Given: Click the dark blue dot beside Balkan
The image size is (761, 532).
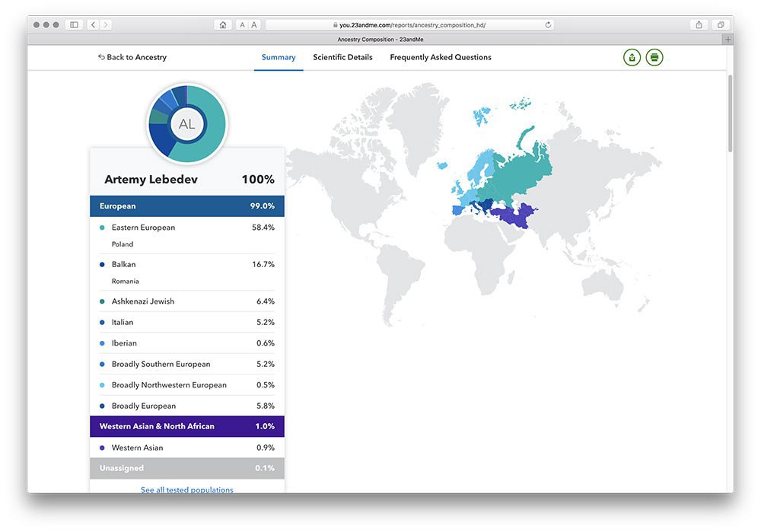Looking at the screenshot, I should click(x=102, y=265).
